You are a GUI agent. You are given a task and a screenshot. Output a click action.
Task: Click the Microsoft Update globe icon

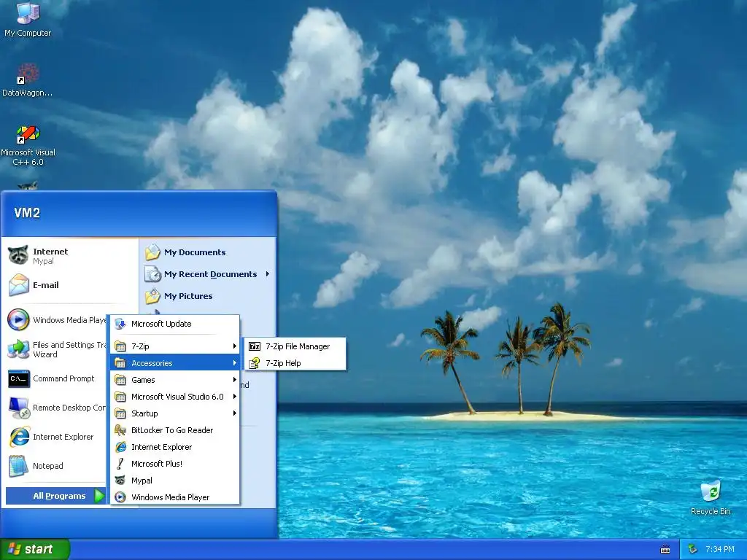pos(120,324)
